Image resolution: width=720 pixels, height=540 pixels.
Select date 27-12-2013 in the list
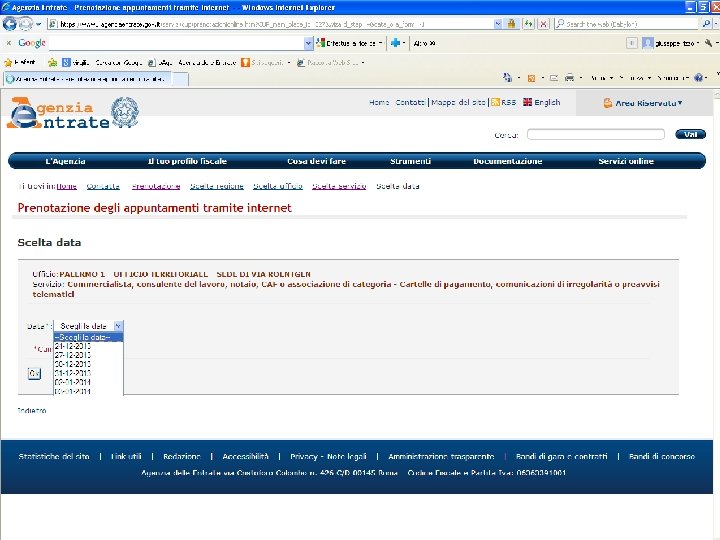click(89, 355)
